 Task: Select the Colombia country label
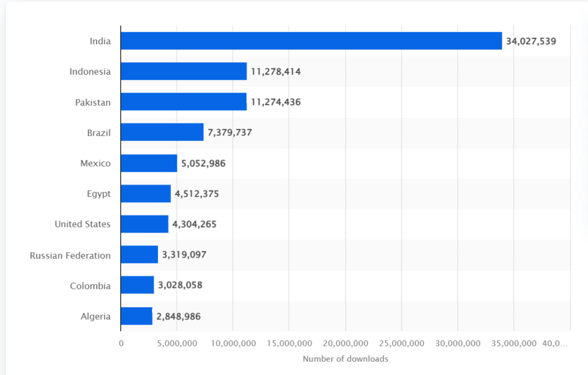[90, 286]
